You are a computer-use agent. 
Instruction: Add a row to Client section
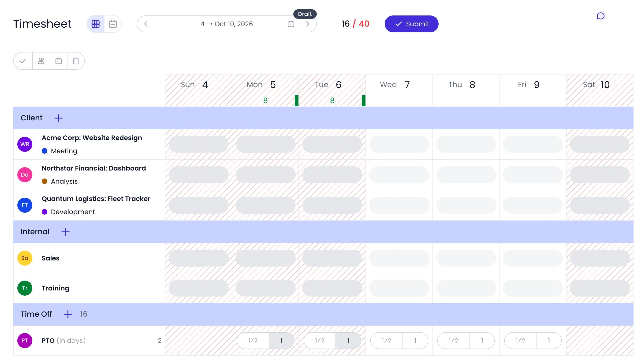(59, 118)
